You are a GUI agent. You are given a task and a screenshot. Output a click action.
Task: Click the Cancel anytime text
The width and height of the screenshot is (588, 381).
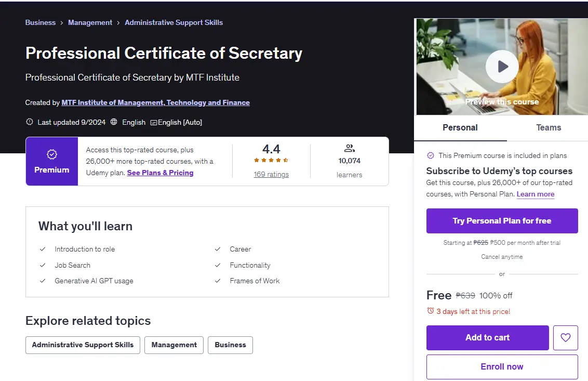click(x=502, y=257)
